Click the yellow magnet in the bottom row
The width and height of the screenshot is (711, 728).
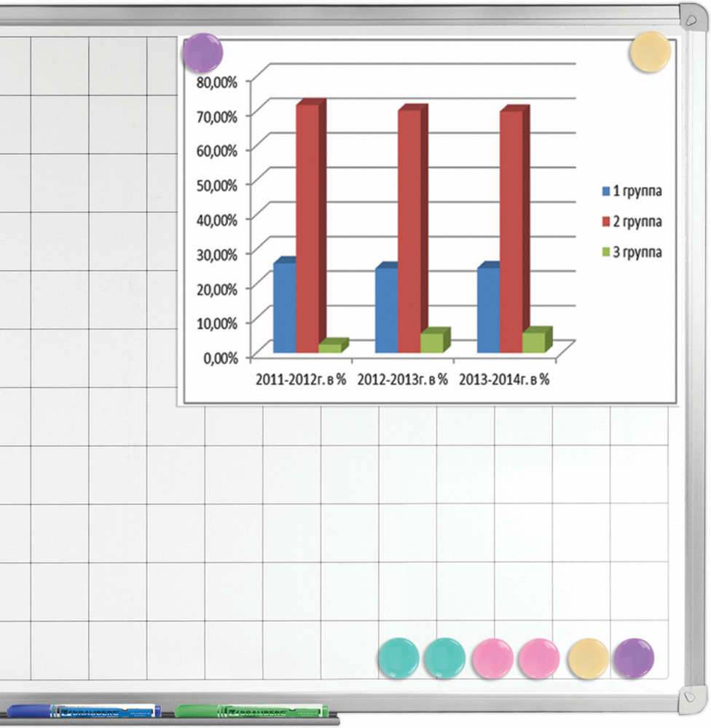[588, 658]
